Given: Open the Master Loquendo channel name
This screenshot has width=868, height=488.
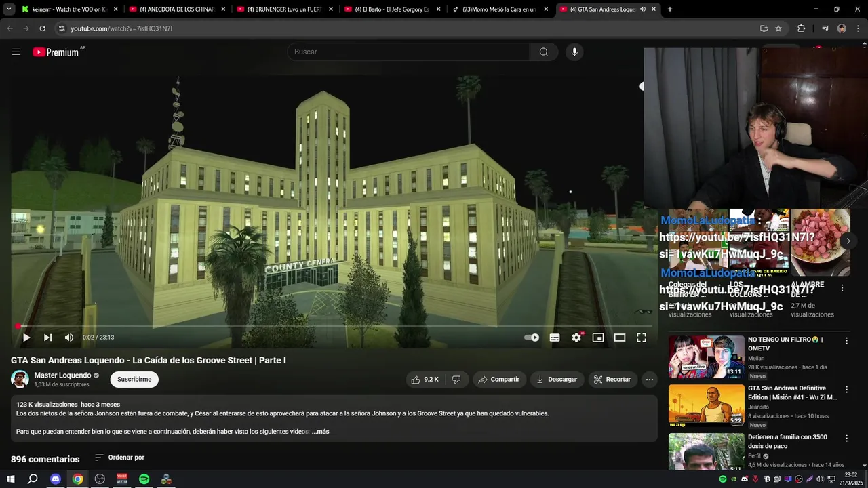Looking at the screenshot, I should pos(62,375).
